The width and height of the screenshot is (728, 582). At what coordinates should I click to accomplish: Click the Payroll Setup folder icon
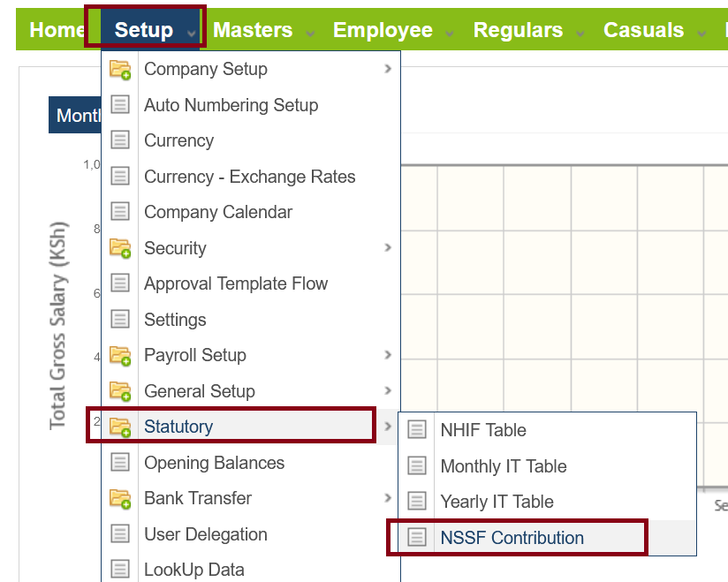120,355
